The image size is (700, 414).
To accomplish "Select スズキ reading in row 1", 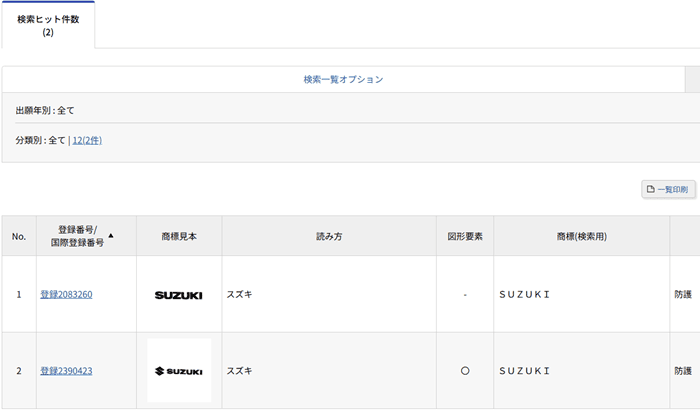I will (239, 294).
